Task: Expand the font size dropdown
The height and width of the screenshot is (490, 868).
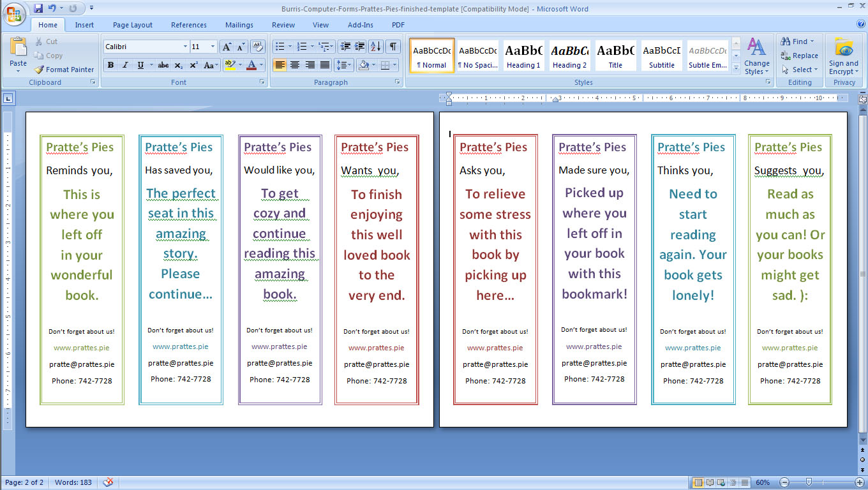Action: coord(213,47)
